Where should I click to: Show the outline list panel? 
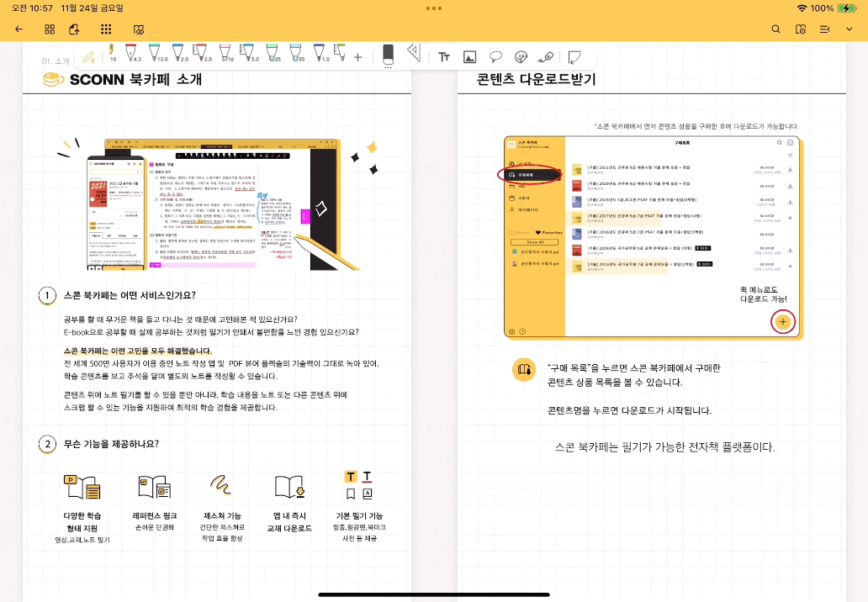(825, 29)
